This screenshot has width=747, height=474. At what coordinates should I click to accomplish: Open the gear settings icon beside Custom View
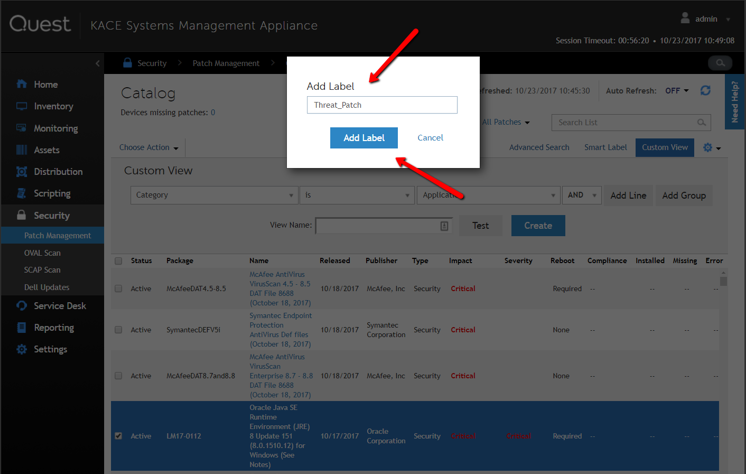tap(710, 148)
